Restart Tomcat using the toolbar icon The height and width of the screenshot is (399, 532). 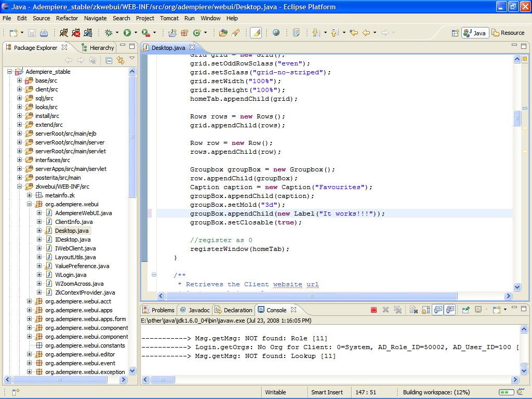(x=88, y=33)
